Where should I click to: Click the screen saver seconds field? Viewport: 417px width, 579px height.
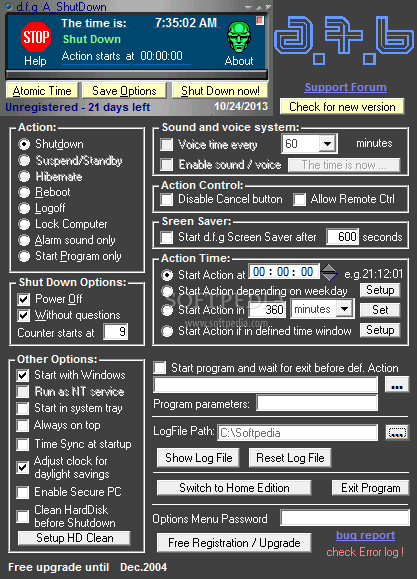pos(342,236)
